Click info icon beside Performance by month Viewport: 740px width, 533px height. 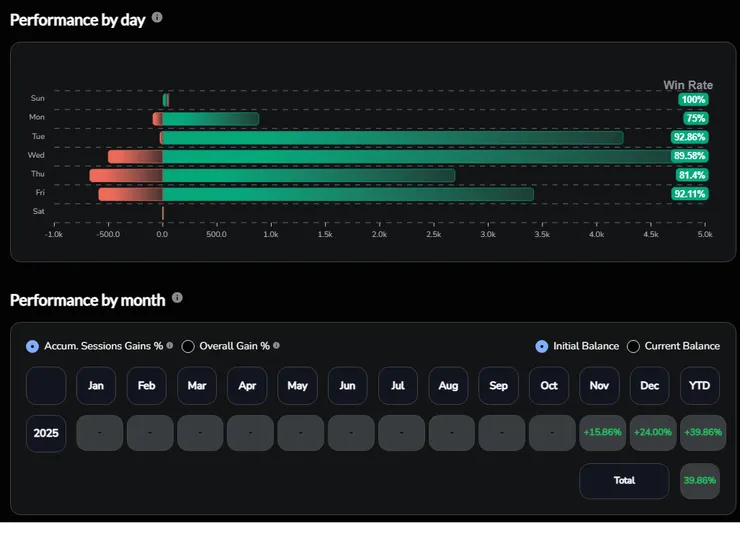177,298
